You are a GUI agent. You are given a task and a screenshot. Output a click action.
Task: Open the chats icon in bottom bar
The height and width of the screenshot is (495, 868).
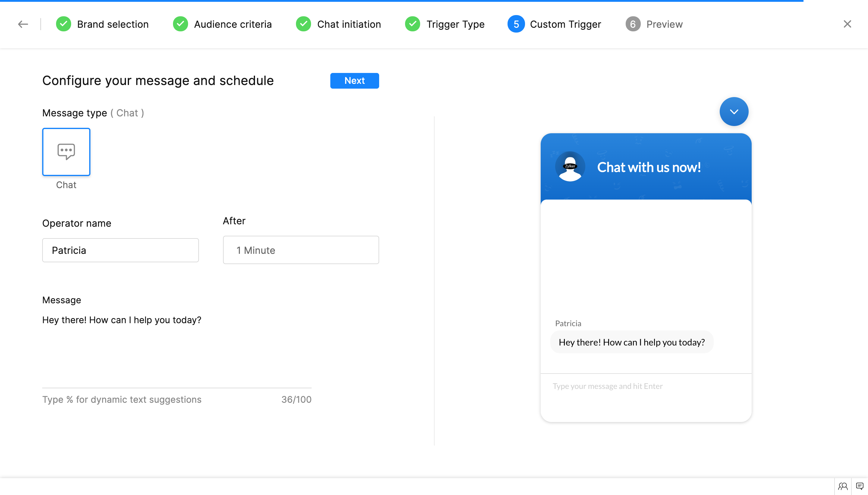click(860, 486)
